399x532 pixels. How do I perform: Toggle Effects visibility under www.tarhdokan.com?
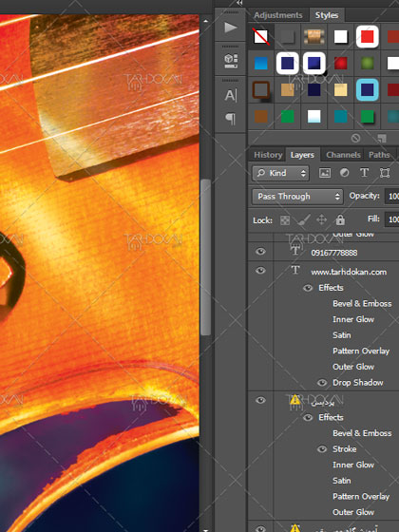click(308, 288)
